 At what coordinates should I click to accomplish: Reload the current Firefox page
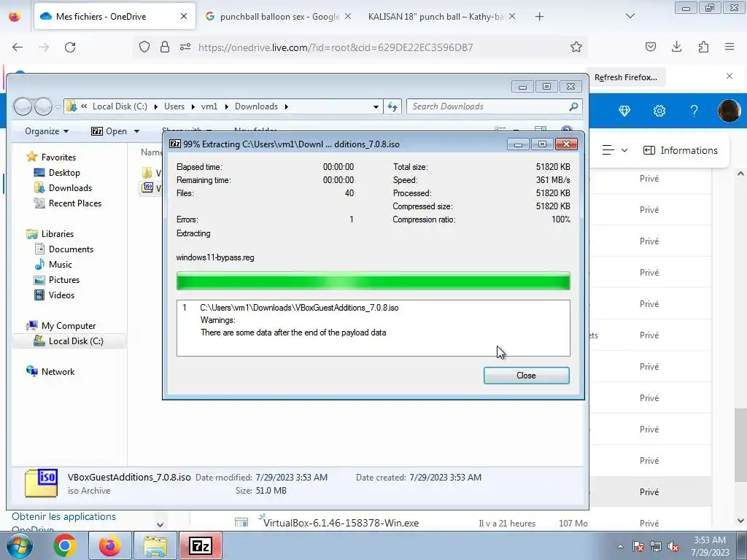(70, 47)
